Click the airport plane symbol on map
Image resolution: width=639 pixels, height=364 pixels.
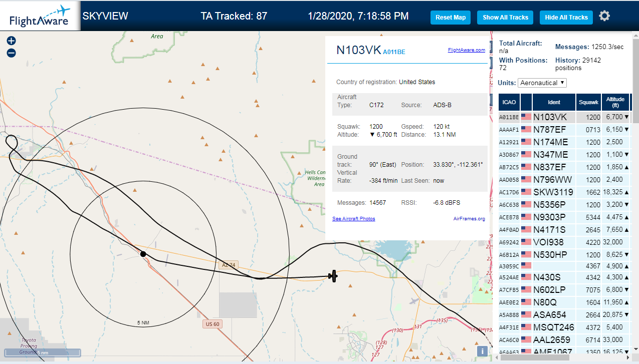click(414, 300)
